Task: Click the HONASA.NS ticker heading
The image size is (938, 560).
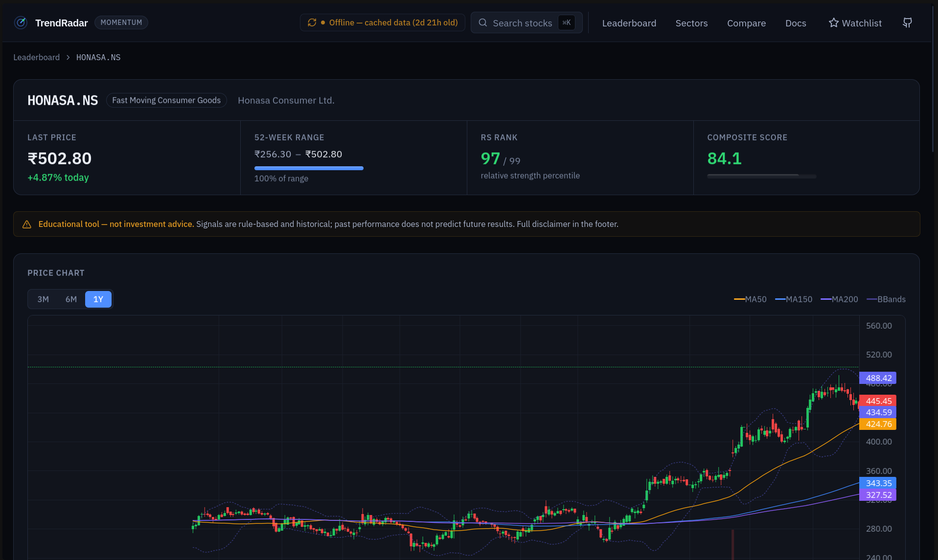Action: pos(63,100)
